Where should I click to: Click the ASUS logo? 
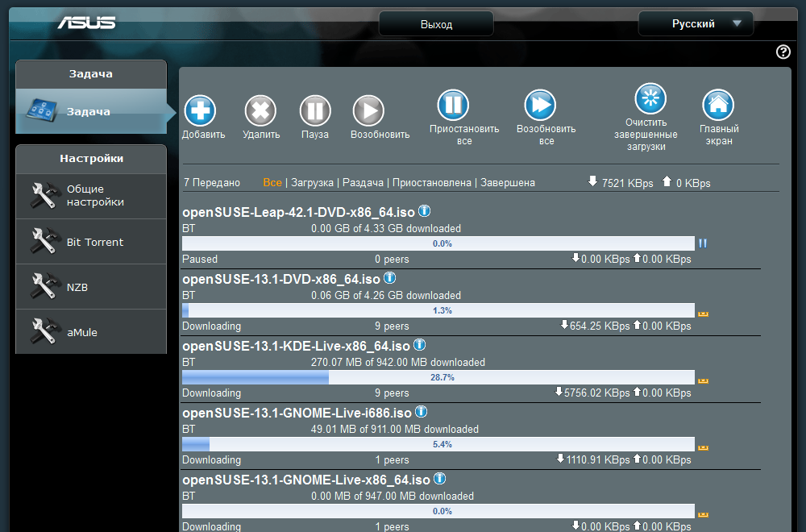pos(86,23)
